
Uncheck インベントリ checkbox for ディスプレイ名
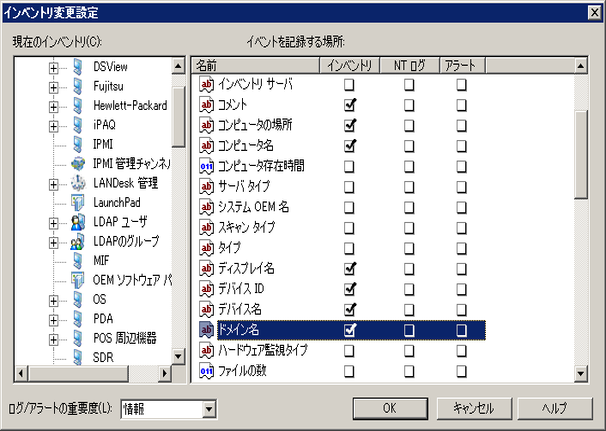tap(349, 269)
